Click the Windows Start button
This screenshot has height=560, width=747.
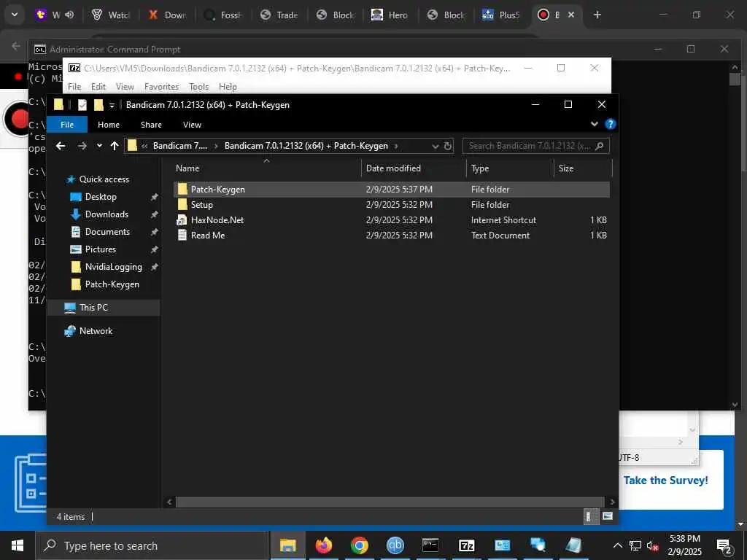pyautogui.click(x=18, y=545)
